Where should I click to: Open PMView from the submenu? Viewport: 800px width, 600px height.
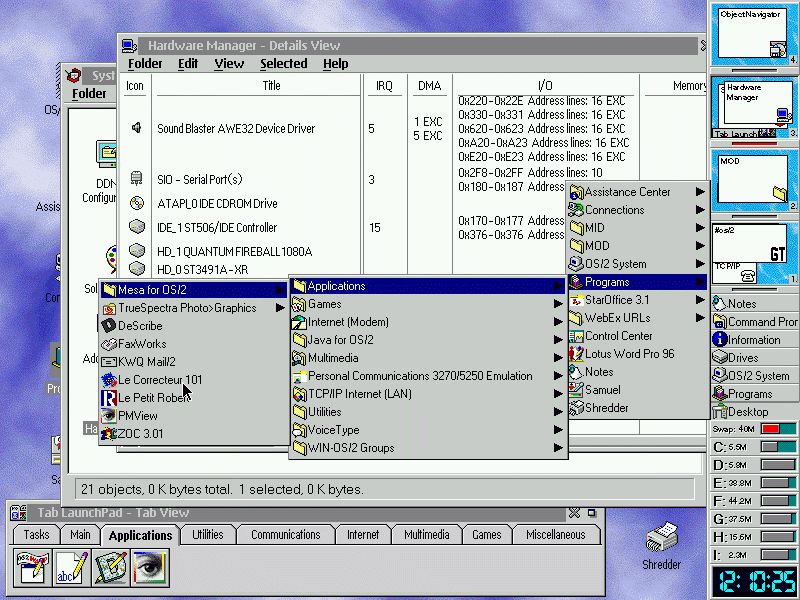click(x=137, y=415)
